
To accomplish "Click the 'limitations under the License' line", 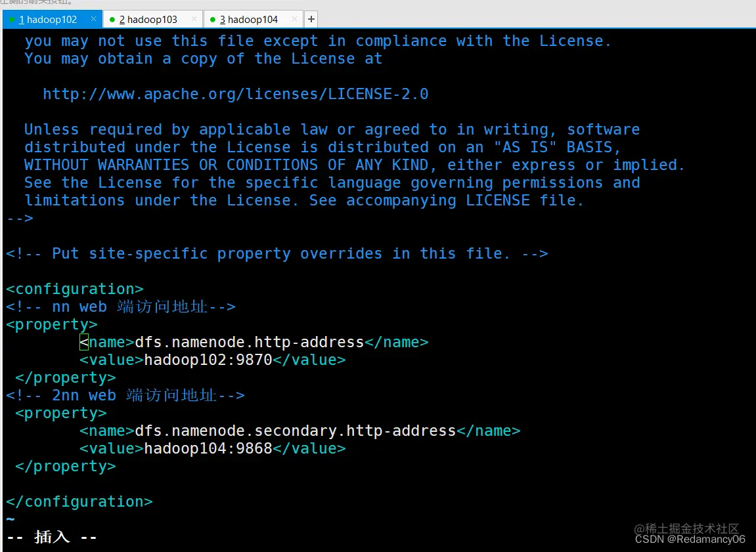I will [303, 200].
